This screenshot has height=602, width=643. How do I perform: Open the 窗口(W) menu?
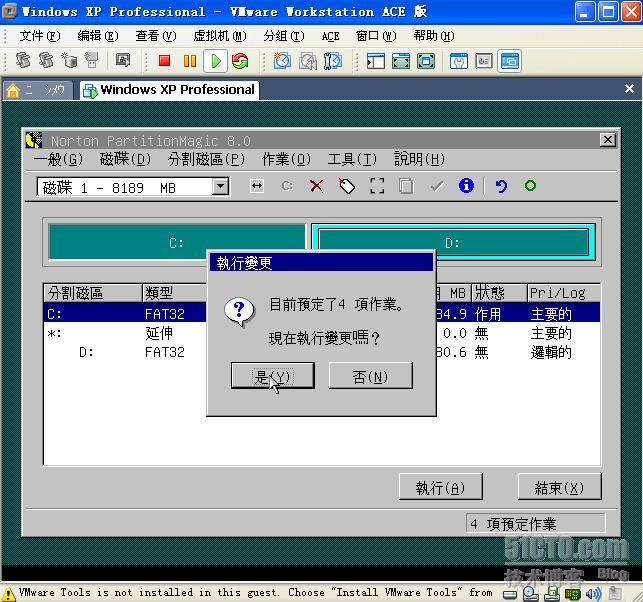(x=376, y=36)
